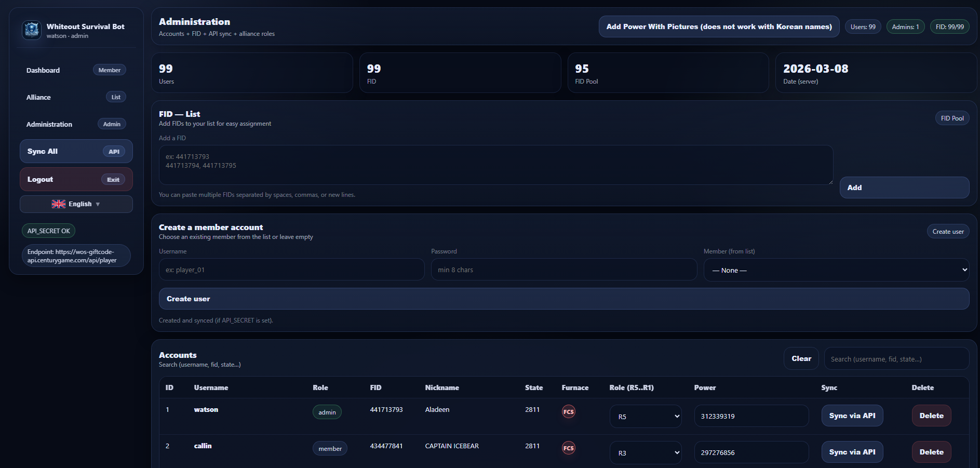Click the API_SECRET OK status badge
The width and height of the screenshot is (980, 468).
coord(48,231)
